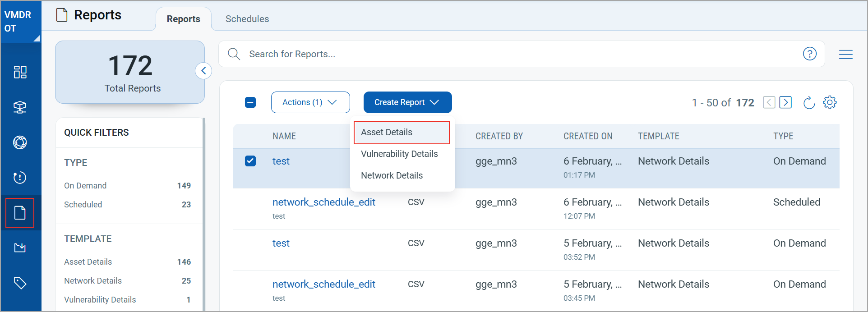Open the table settings gear icon
The height and width of the screenshot is (312, 868).
pos(830,102)
